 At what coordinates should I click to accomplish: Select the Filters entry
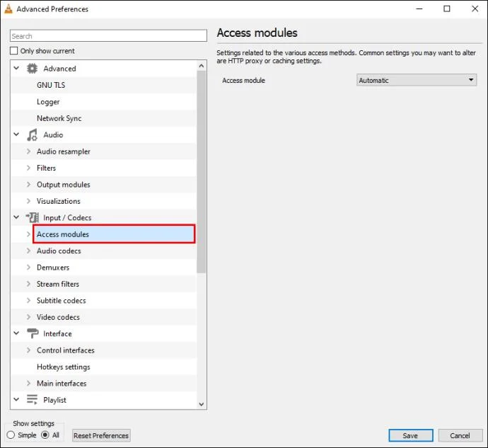tap(47, 168)
